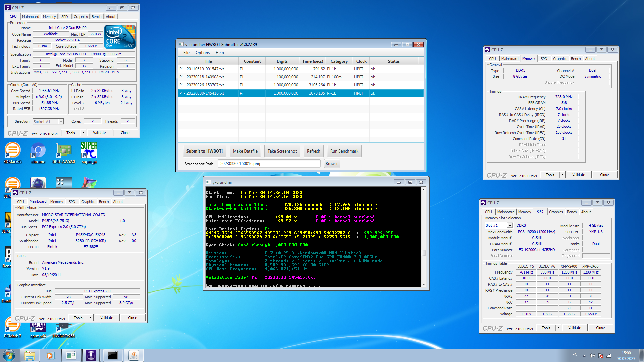Select row Pi - 20110519-001547.txt
The width and height of the screenshot is (644, 362).
tap(301, 69)
